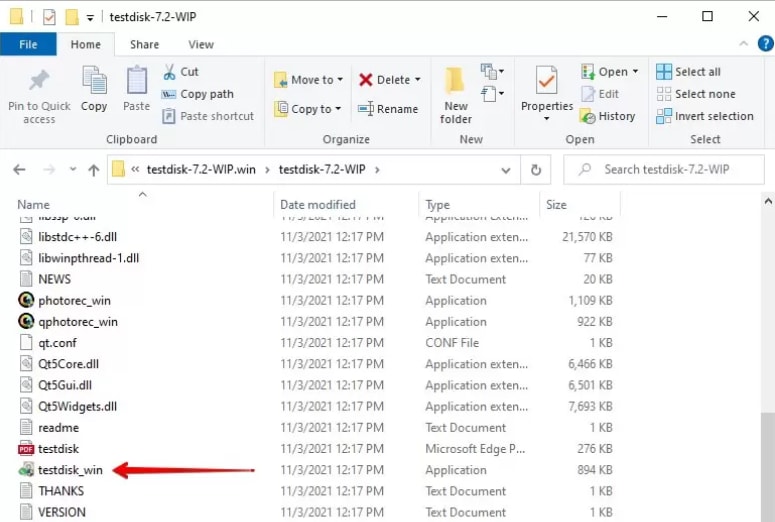Click the Edit icon in Open group
775x522 pixels.
588,94
